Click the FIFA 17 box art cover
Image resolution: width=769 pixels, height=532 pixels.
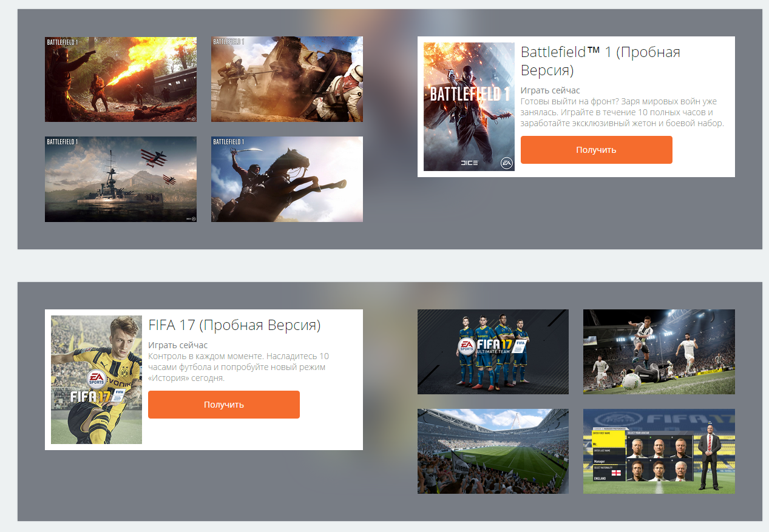pyautogui.click(x=97, y=380)
